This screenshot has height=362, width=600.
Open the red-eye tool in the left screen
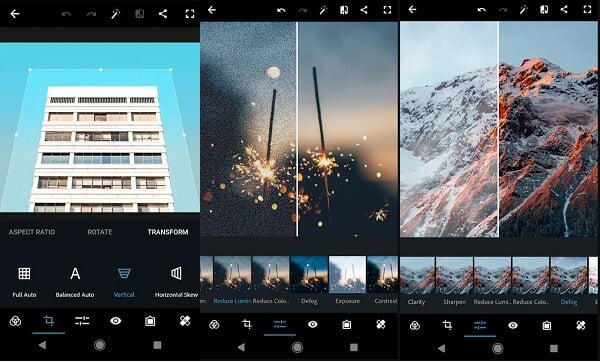[116, 321]
